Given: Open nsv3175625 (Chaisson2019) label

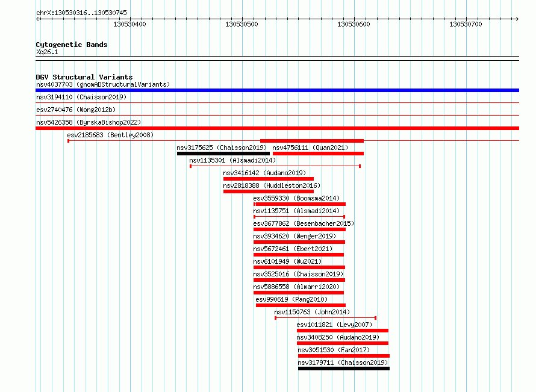Looking at the screenshot, I should [x=222, y=148].
